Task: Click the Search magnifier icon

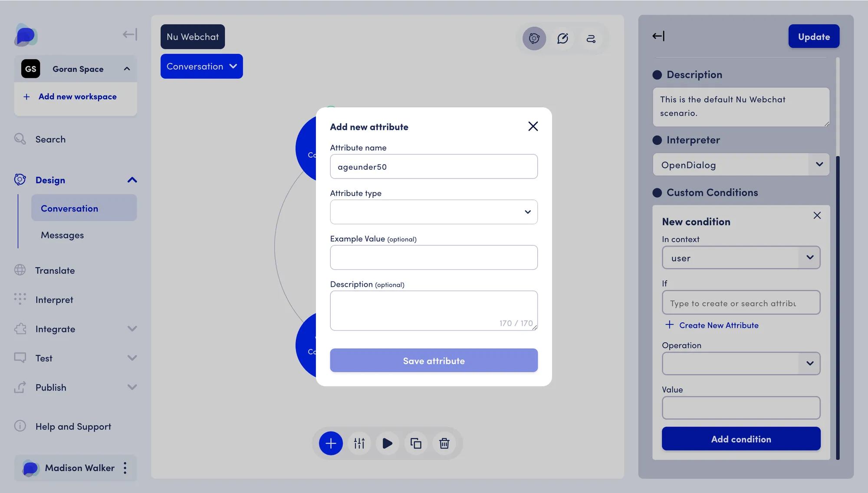Action: [20, 139]
